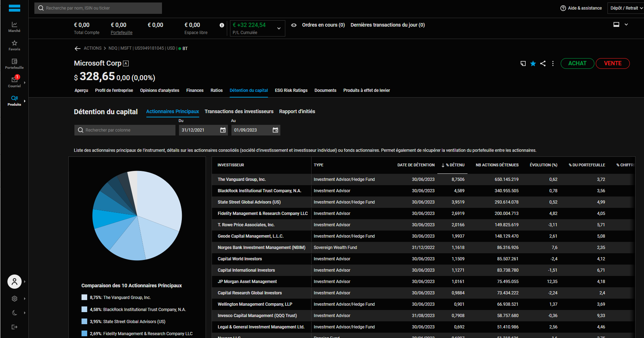Open Favoris in the sidebar
Viewport: 644px width, 338px height.
click(15, 45)
